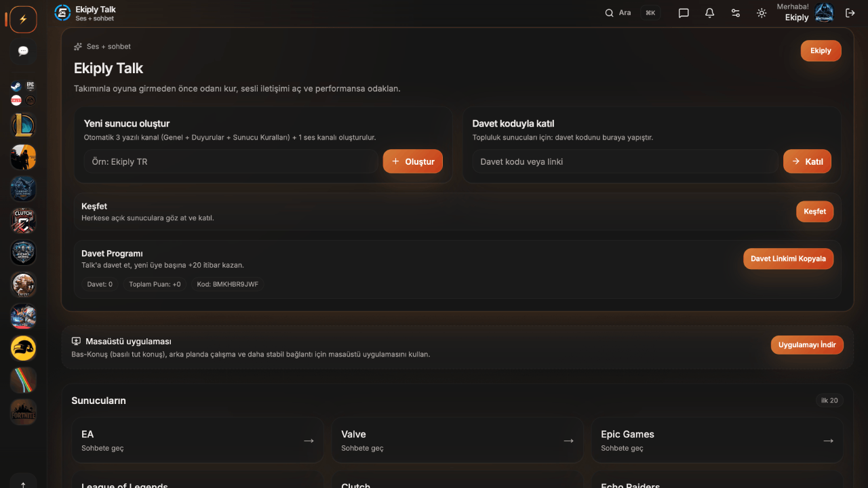Viewport: 868px width, 488px height.
Task: Click the 'ilk 20' badge
Action: (x=829, y=401)
